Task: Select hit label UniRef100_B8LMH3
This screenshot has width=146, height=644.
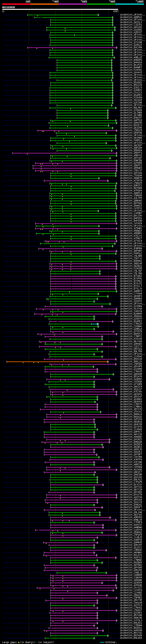Action: point(131,108)
